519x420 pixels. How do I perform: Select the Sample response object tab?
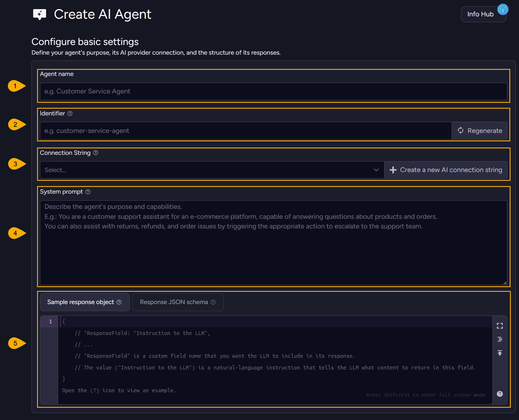click(x=85, y=302)
